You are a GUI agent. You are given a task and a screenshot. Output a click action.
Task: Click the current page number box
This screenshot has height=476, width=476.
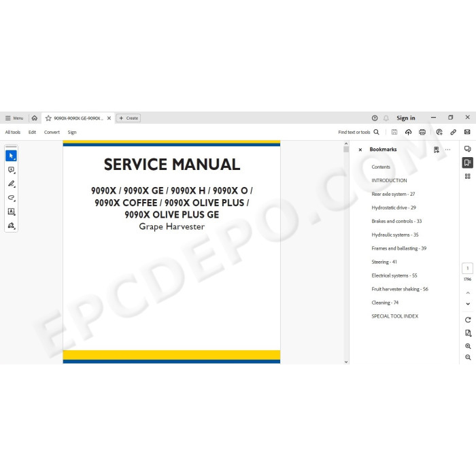(468, 268)
